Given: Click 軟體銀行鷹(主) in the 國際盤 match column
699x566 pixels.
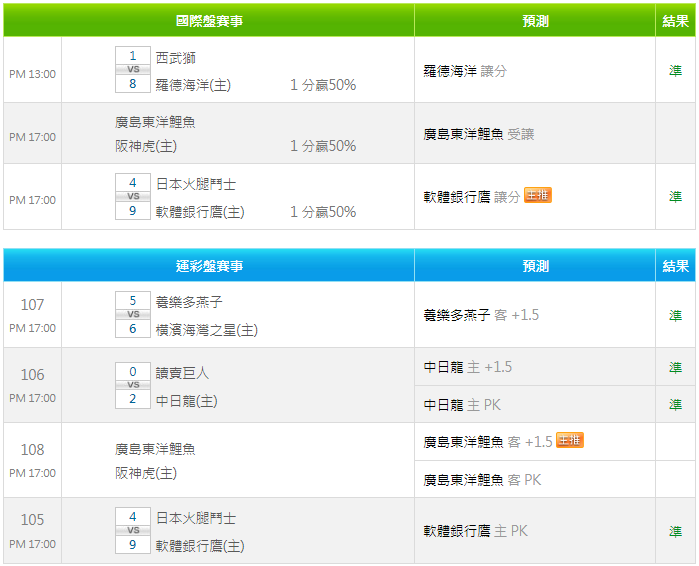Looking at the screenshot, I should pyautogui.click(x=200, y=212).
